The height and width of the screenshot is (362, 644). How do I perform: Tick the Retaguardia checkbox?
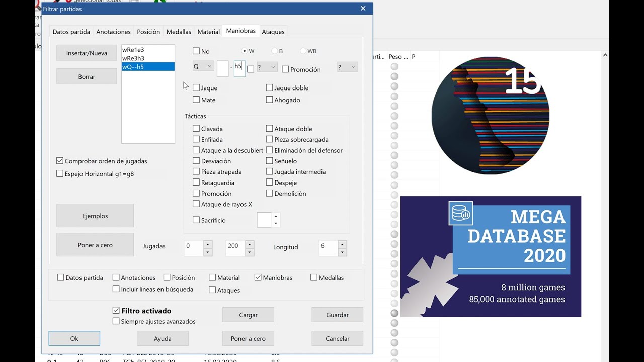(x=196, y=183)
